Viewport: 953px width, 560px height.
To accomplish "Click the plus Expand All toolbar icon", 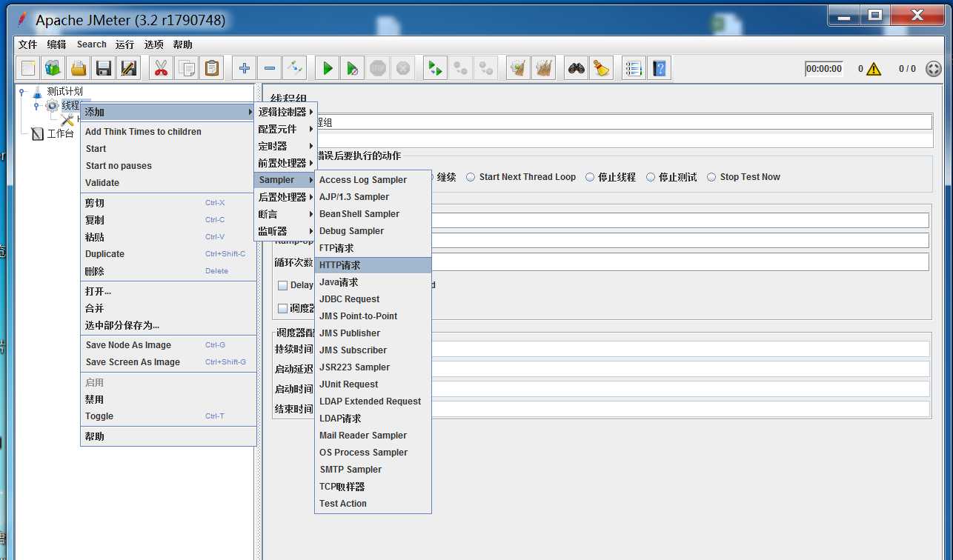I will [244, 69].
